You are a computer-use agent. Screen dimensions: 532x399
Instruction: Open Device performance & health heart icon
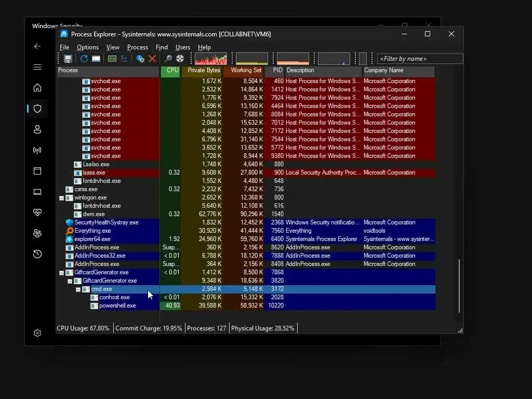pyautogui.click(x=37, y=212)
